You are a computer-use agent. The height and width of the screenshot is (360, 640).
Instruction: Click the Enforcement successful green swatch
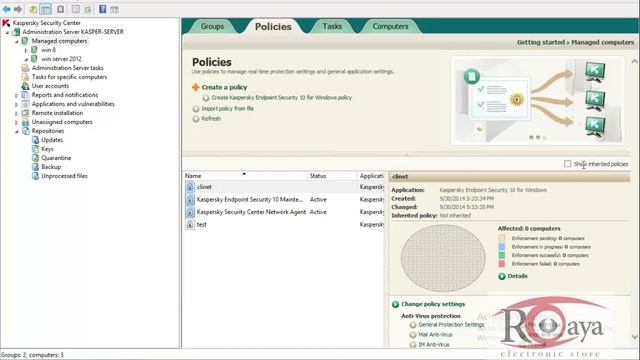click(502, 256)
